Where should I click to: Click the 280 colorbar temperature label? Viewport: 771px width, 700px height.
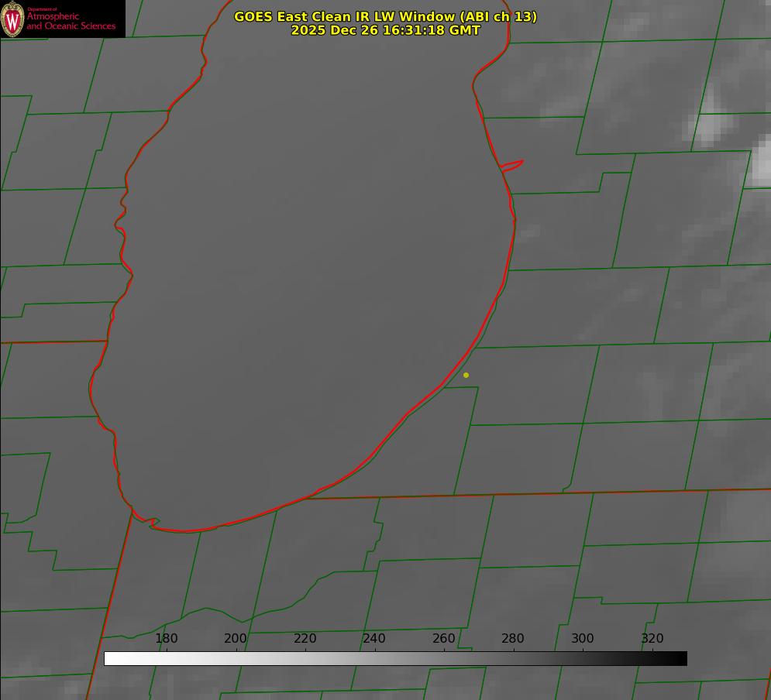513,639
